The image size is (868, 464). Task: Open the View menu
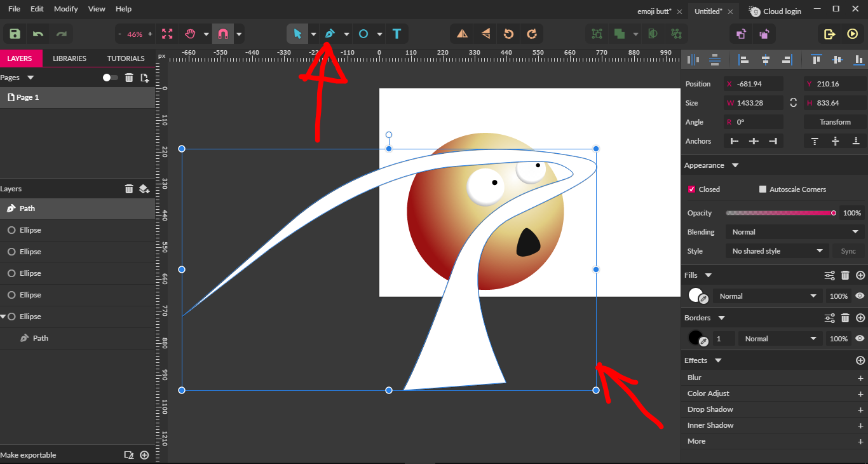pyautogui.click(x=97, y=9)
